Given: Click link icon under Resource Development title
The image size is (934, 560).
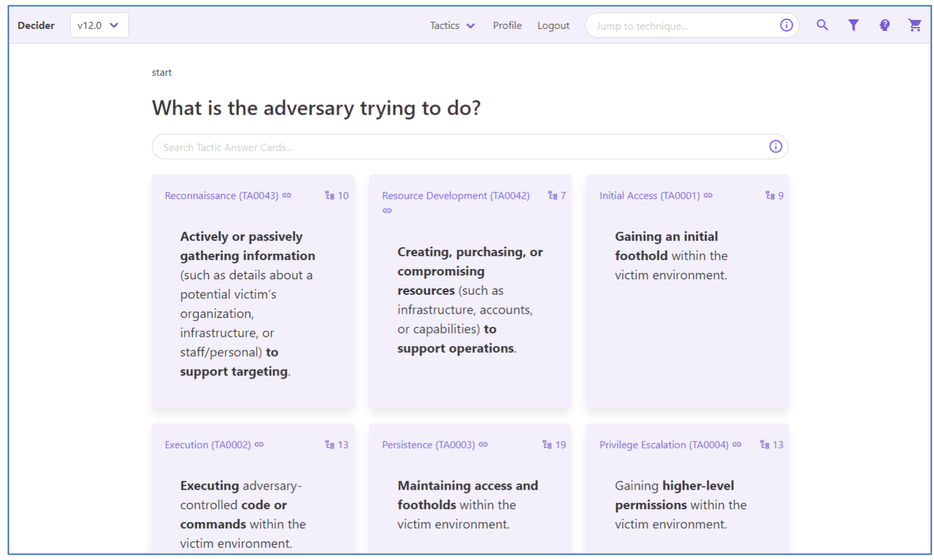Looking at the screenshot, I should [387, 211].
